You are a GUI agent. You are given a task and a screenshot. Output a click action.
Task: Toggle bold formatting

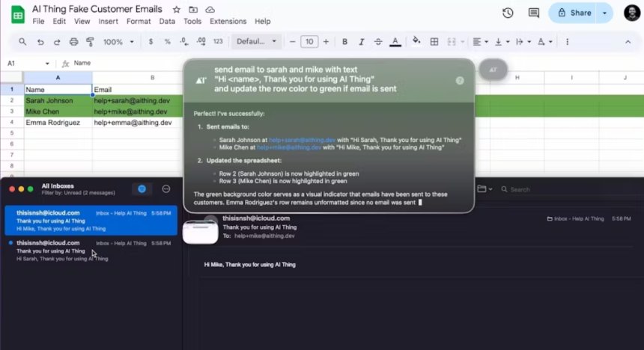pyautogui.click(x=344, y=41)
